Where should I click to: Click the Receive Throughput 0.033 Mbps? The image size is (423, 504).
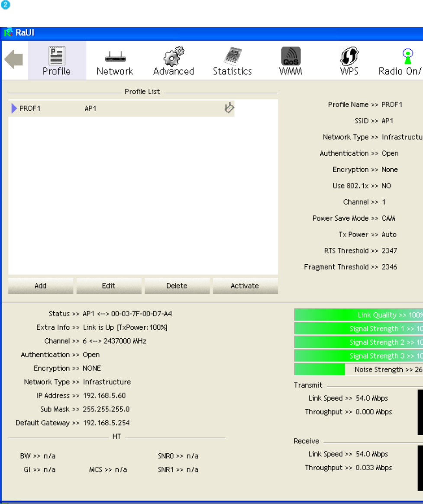click(x=374, y=468)
